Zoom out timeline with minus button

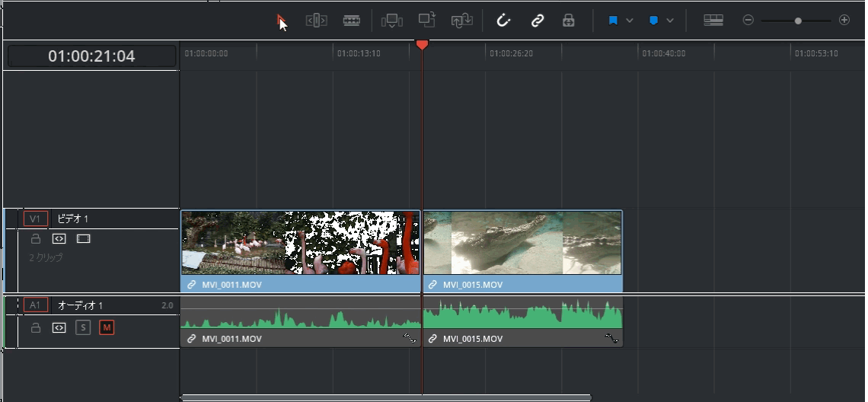click(748, 21)
